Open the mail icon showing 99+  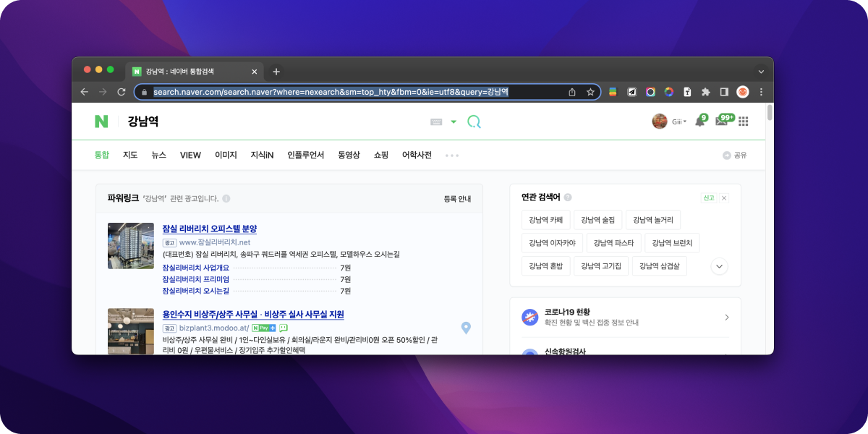(723, 121)
